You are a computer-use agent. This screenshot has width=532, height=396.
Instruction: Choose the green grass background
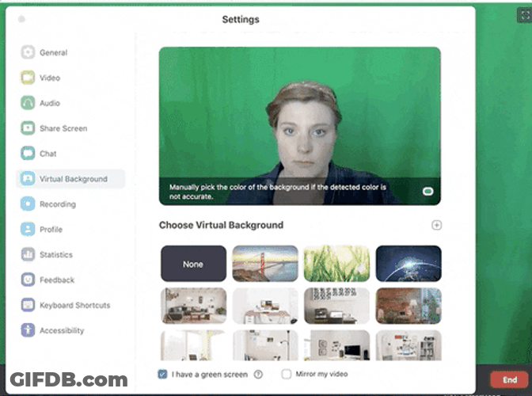pyautogui.click(x=336, y=264)
